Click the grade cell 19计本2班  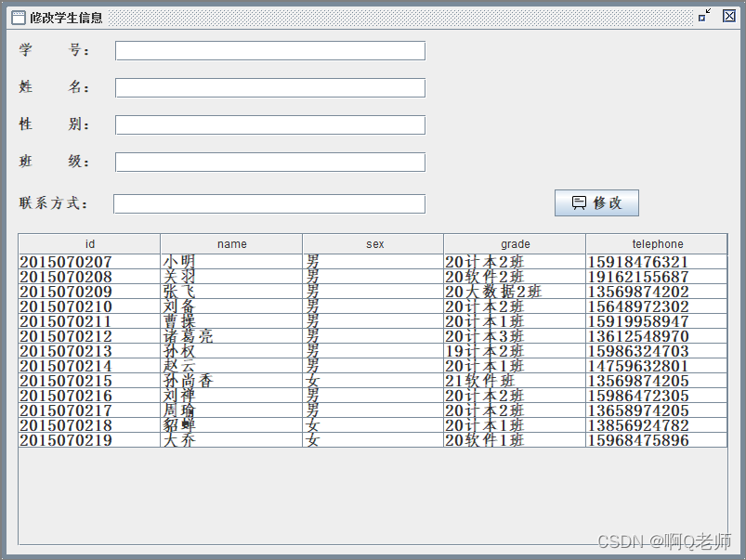click(x=515, y=351)
